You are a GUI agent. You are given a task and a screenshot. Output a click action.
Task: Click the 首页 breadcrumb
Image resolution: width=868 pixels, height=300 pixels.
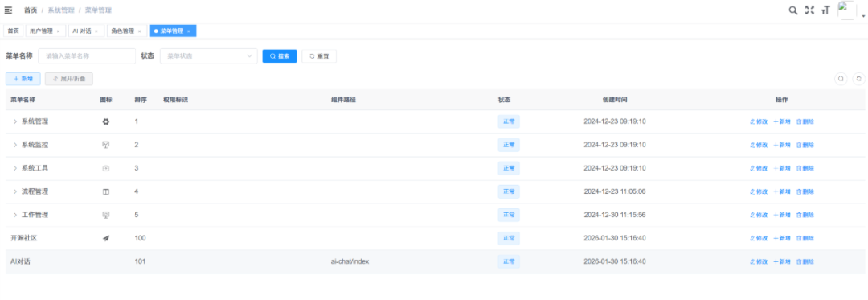(31, 10)
